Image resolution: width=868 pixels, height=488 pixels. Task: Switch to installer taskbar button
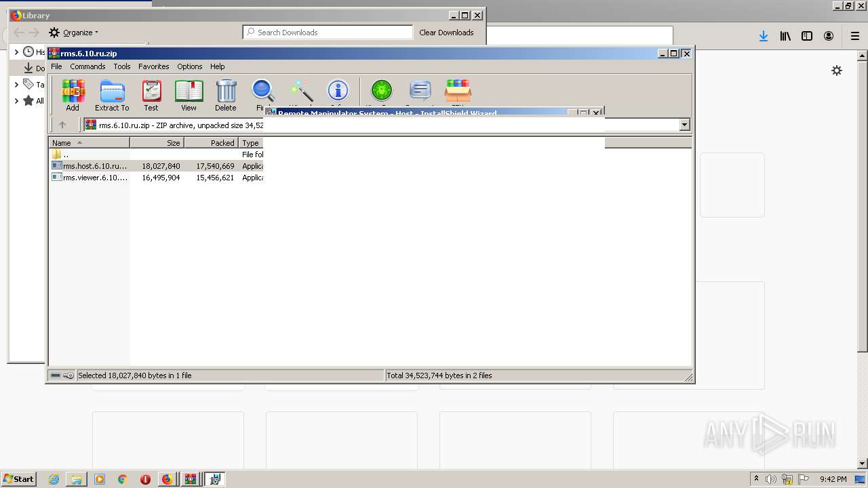(215, 479)
